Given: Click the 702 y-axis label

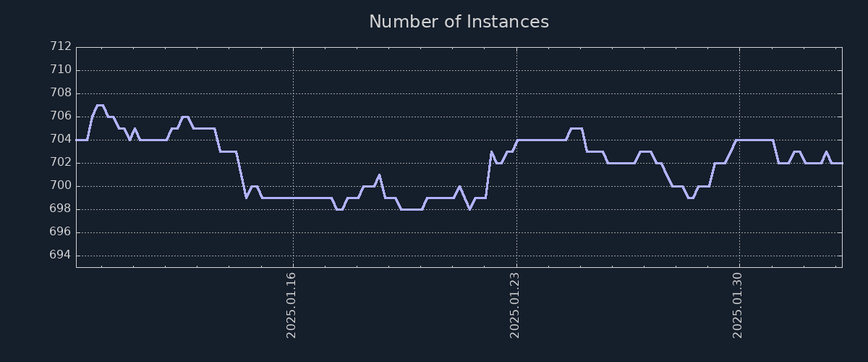Looking at the screenshot, I should pyautogui.click(x=61, y=162).
